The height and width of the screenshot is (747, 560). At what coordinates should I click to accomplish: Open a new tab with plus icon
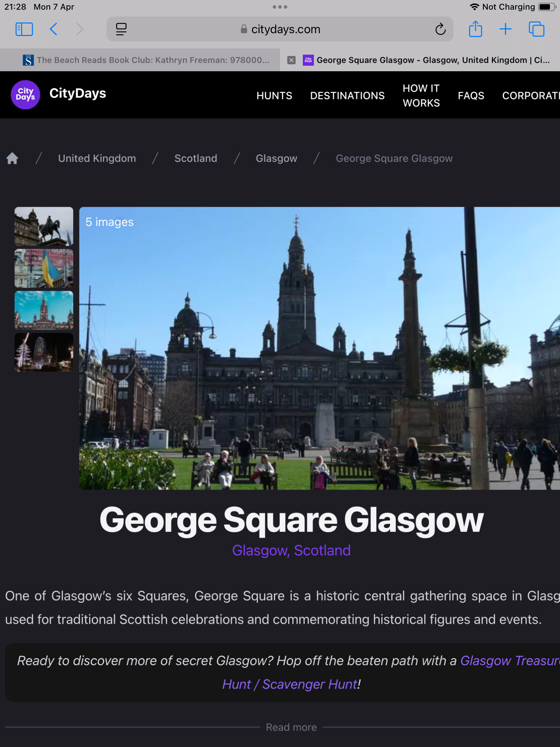click(505, 29)
